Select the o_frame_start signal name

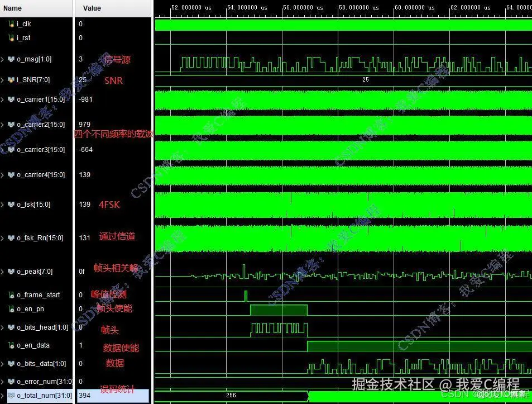[39, 295]
